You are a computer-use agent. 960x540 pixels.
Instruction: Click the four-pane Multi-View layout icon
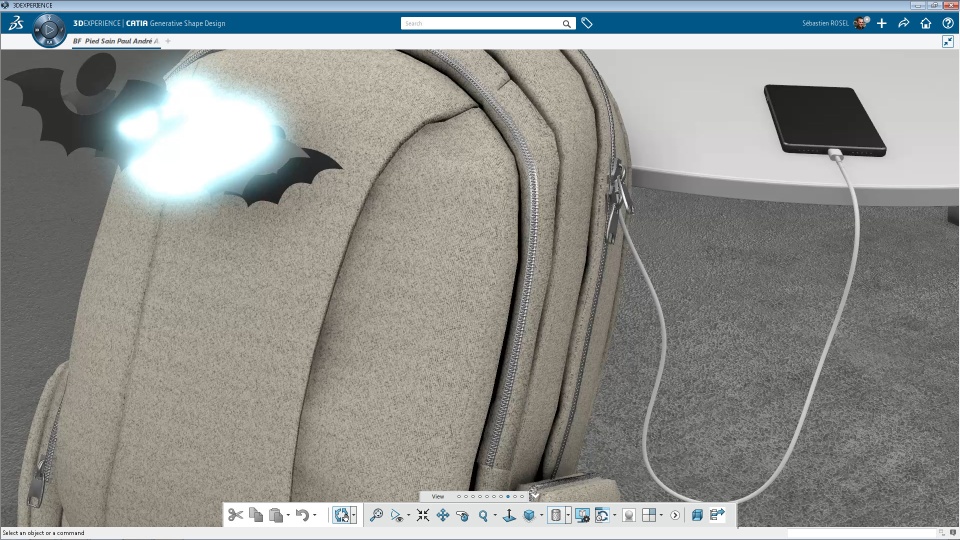(649, 515)
